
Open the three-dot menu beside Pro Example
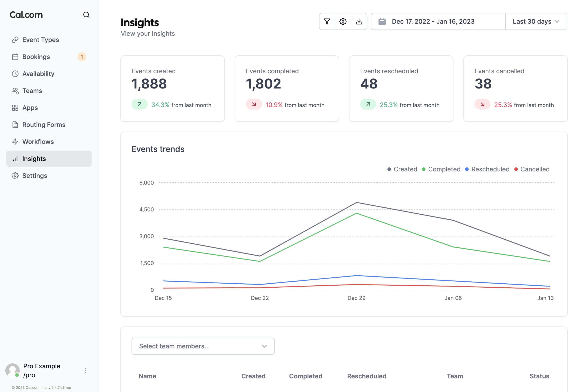point(85,370)
